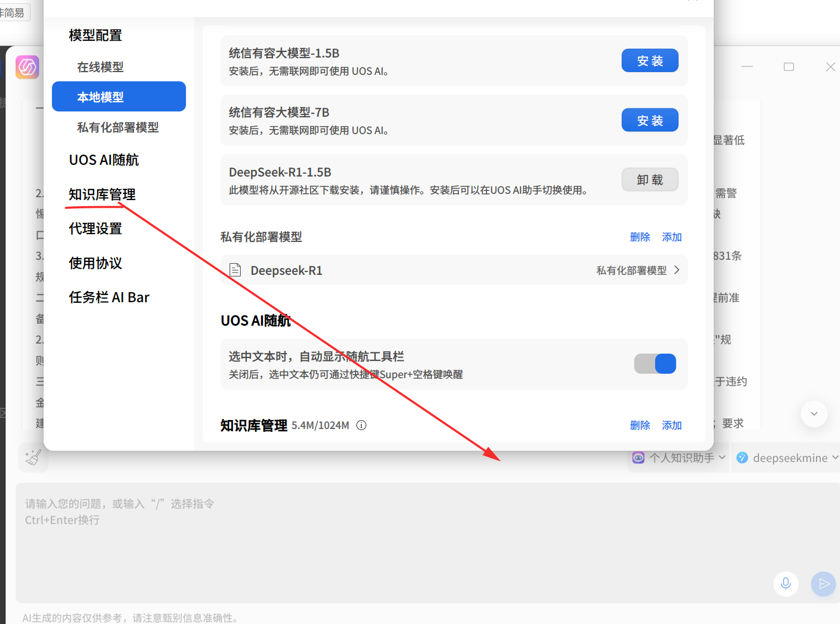Expand the Deepseek-R1 private model entry
Viewport: 840px width, 624px height.
(x=454, y=270)
